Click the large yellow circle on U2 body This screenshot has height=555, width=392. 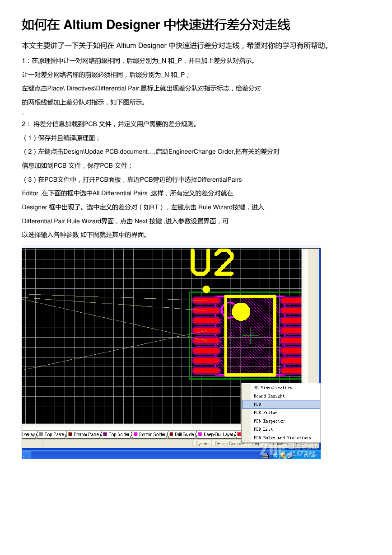(241, 311)
